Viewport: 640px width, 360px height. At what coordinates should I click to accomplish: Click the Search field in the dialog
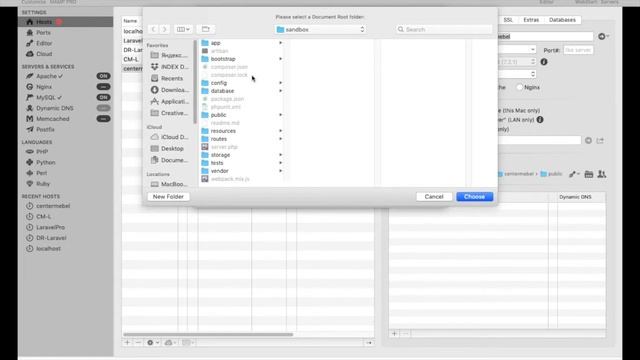pos(444,29)
